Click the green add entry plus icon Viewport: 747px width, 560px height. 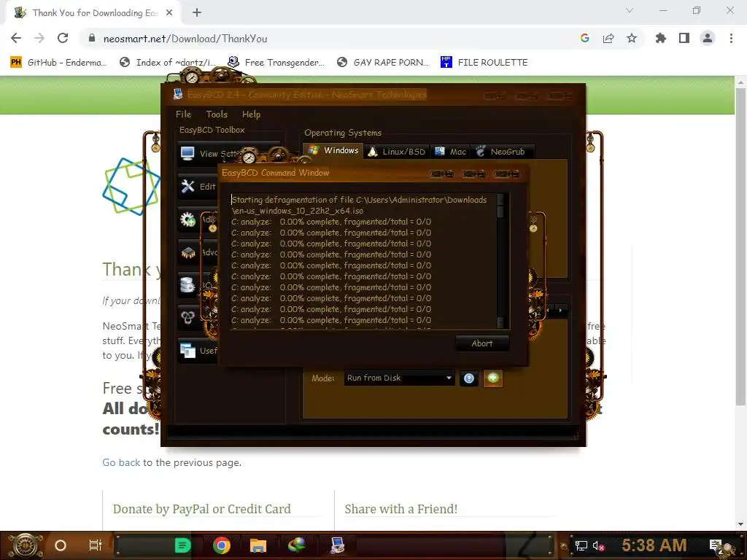tap(493, 378)
